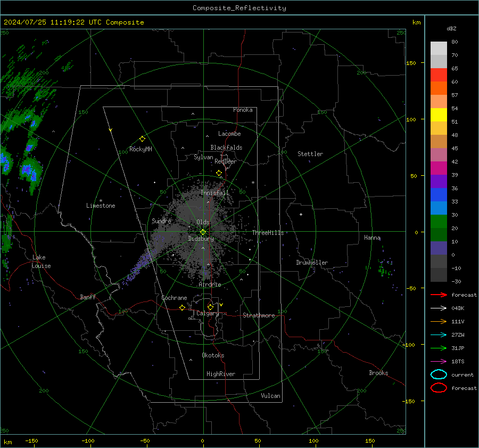479x448 pixels.
Task: Click the Cochrane map label
Action: click(174, 298)
